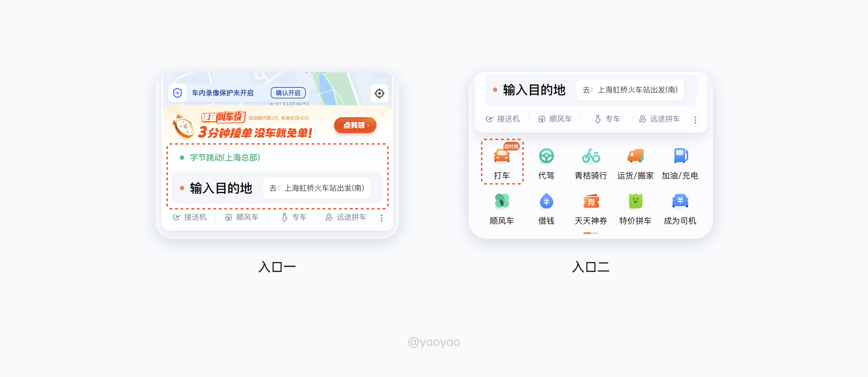The height and width of the screenshot is (377, 868).
Task: Expand more options in left panel service row
Action: (382, 218)
